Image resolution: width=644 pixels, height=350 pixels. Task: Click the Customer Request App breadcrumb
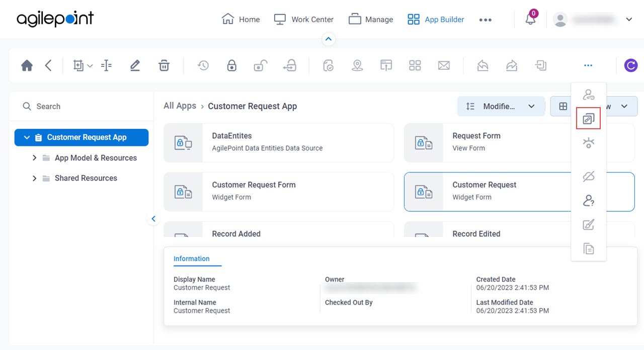[253, 106]
